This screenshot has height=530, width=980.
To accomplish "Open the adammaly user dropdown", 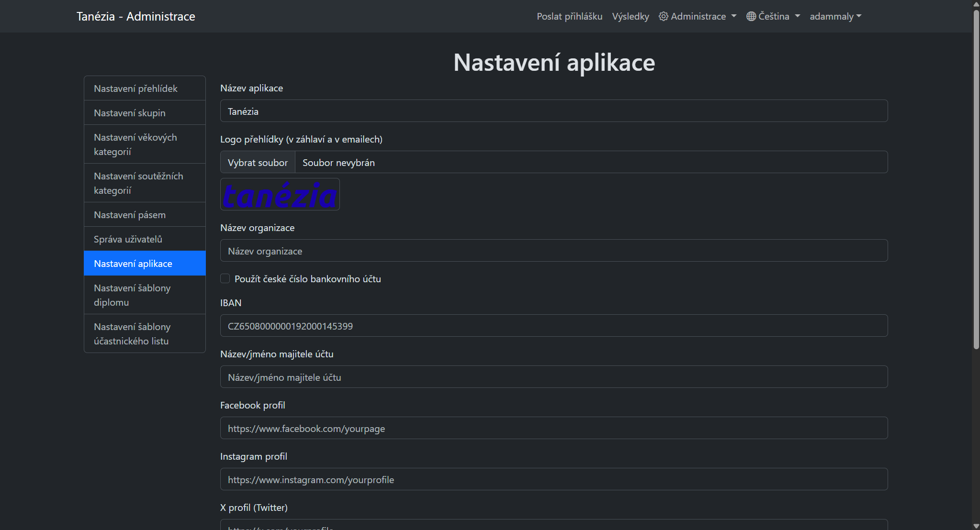I will 835,16.
